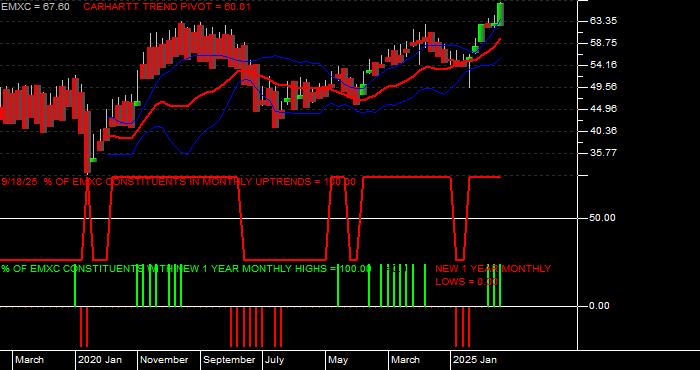Click the September date marker
Screen dimensions: 700x370
pos(229,360)
